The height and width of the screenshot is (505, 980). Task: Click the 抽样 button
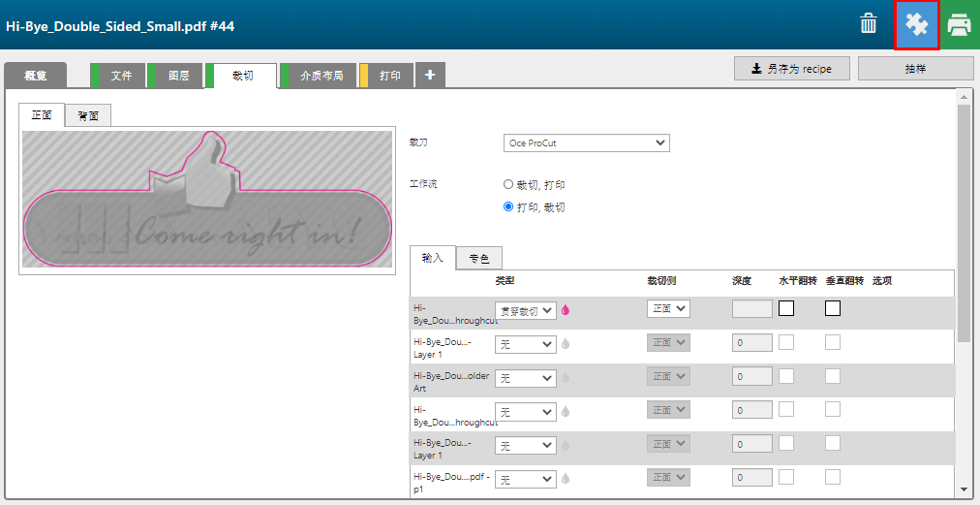[915, 69]
